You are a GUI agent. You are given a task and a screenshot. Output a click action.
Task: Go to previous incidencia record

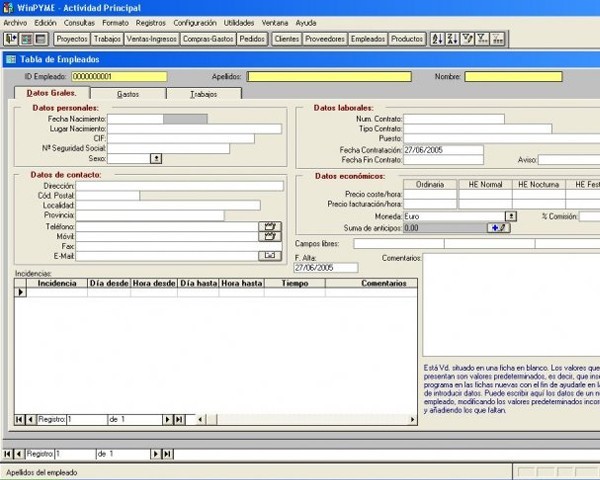[31, 420]
